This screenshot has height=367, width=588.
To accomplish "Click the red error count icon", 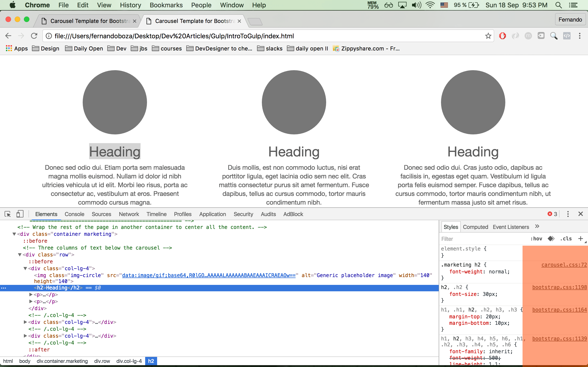I will (550, 214).
